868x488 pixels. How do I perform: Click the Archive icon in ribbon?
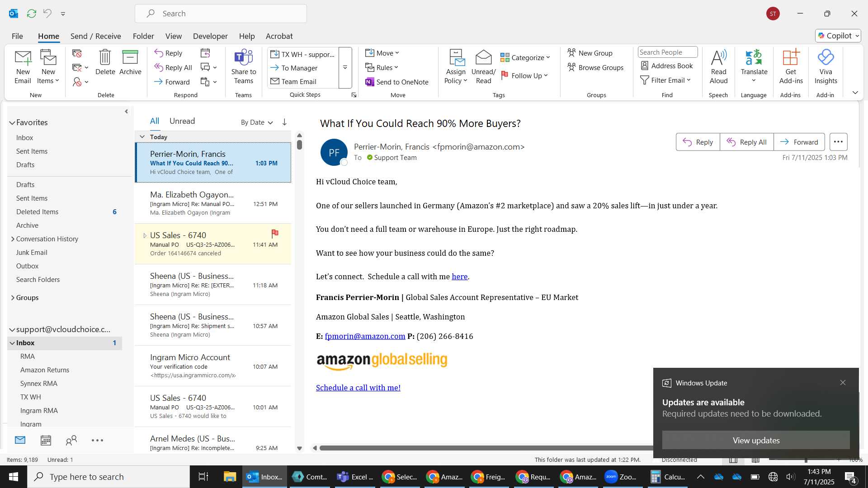pos(130,58)
